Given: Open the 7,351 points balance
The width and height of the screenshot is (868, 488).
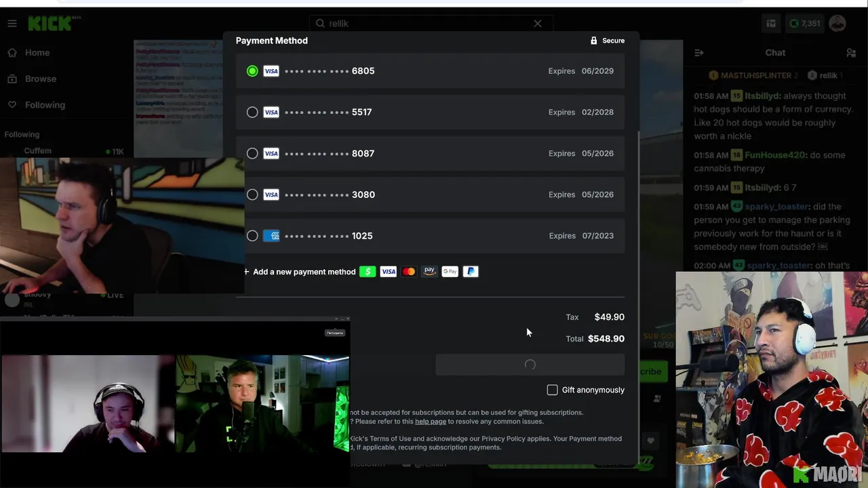Looking at the screenshot, I should 805,24.
